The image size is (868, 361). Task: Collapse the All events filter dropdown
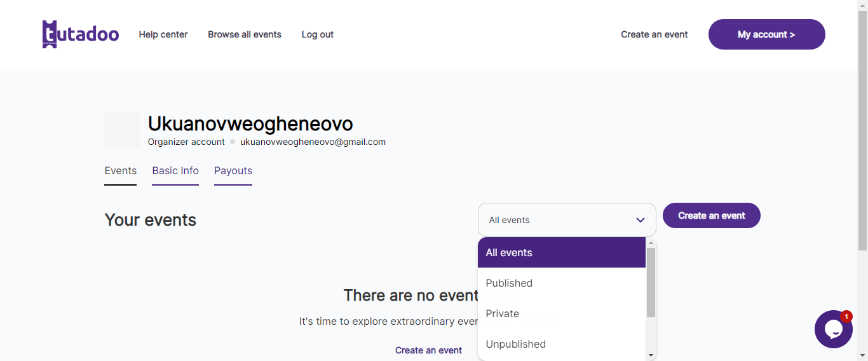[567, 220]
